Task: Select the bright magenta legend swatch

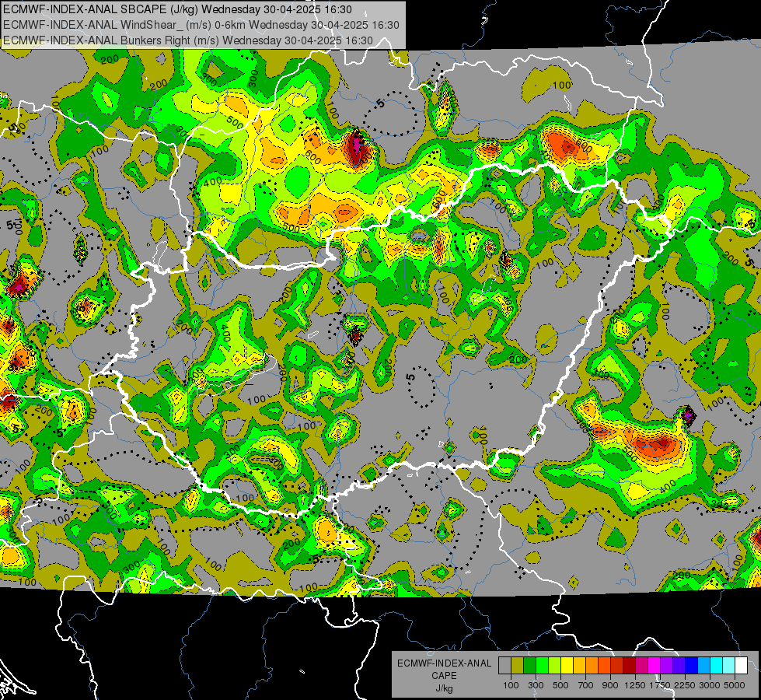Action: click(x=655, y=665)
